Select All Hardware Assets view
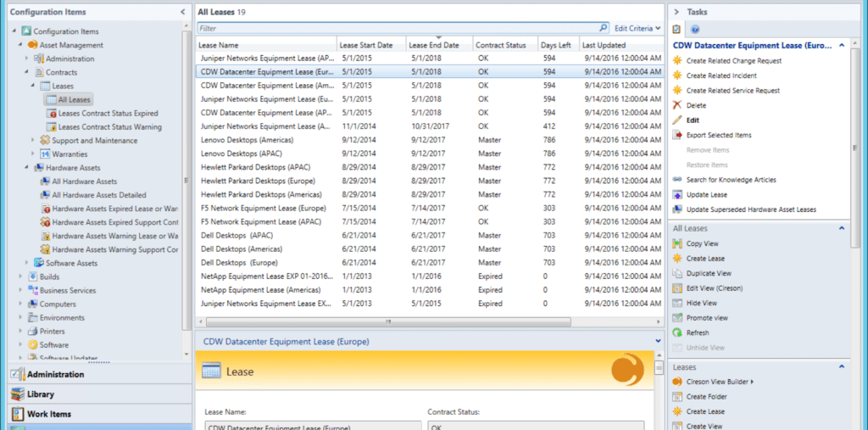Image resolution: width=868 pixels, height=430 pixels. coord(84,181)
